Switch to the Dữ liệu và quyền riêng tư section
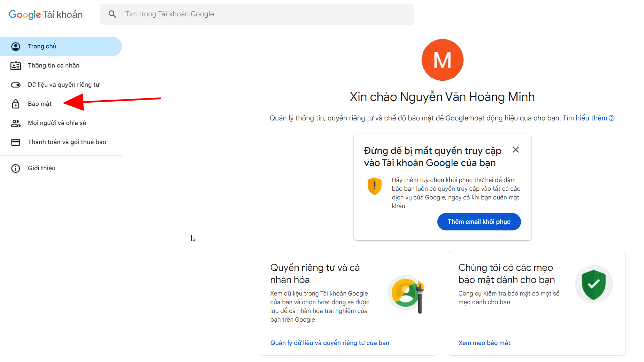 coord(64,85)
